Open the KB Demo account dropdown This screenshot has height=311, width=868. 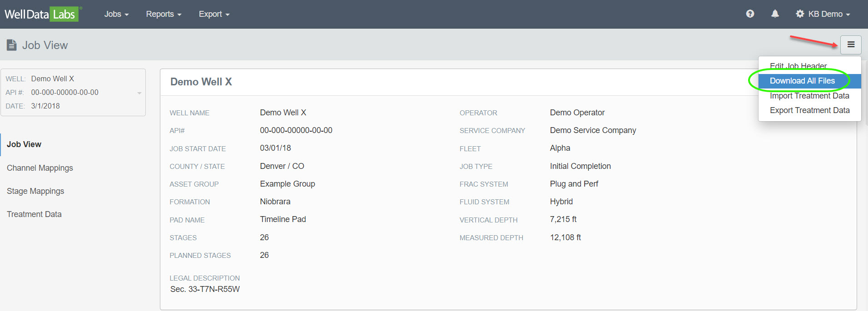pos(829,14)
